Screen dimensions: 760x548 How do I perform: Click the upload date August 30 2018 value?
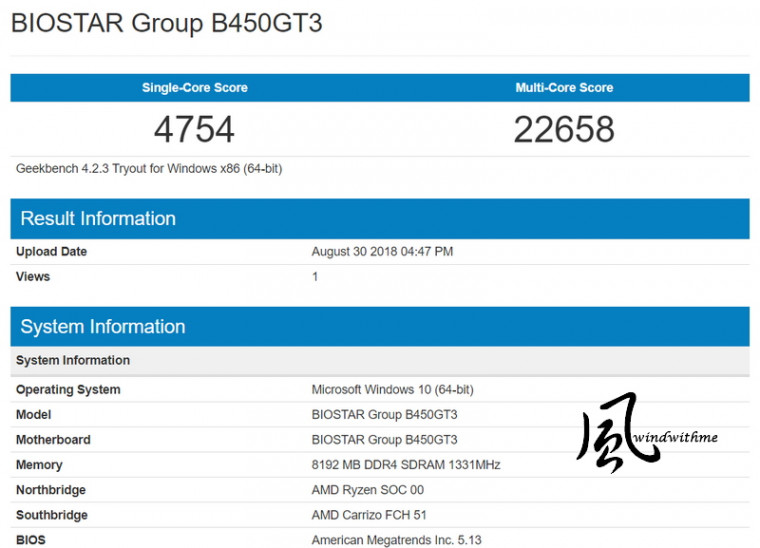click(x=382, y=252)
